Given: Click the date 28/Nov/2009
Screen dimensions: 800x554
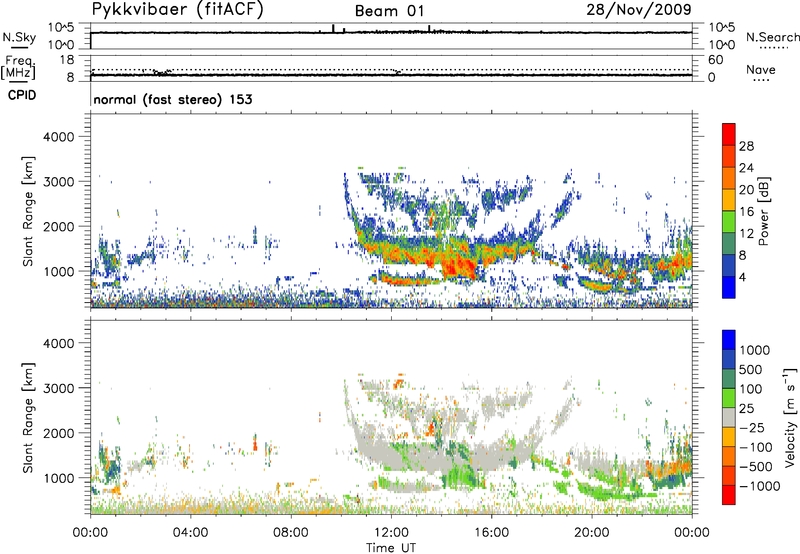Looking at the screenshot, I should [x=639, y=10].
